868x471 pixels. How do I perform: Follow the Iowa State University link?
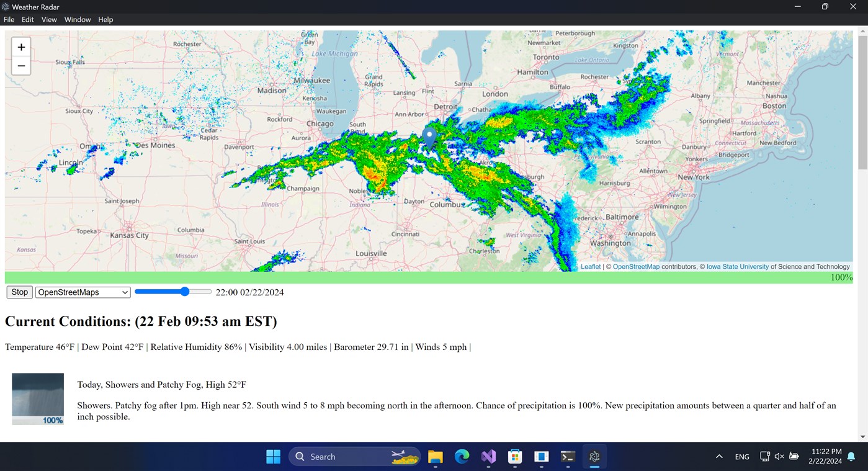coord(737,266)
